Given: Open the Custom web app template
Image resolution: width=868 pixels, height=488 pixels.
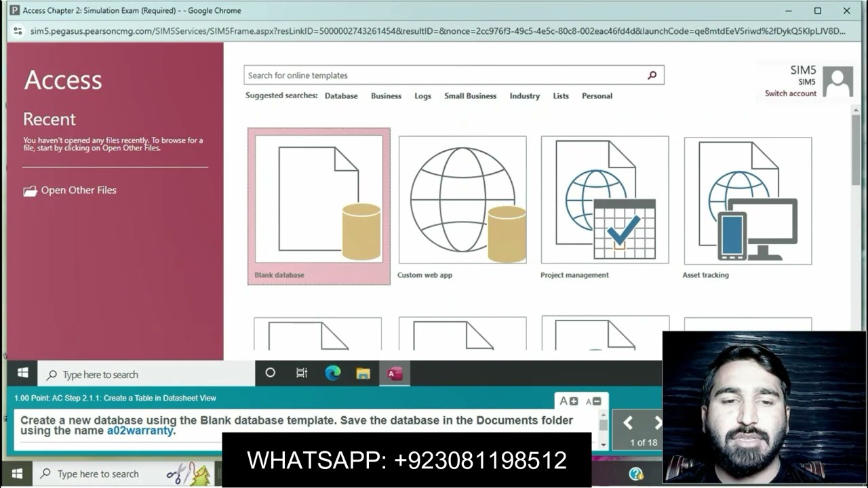Looking at the screenshot, I should click(x=462, y=206).
